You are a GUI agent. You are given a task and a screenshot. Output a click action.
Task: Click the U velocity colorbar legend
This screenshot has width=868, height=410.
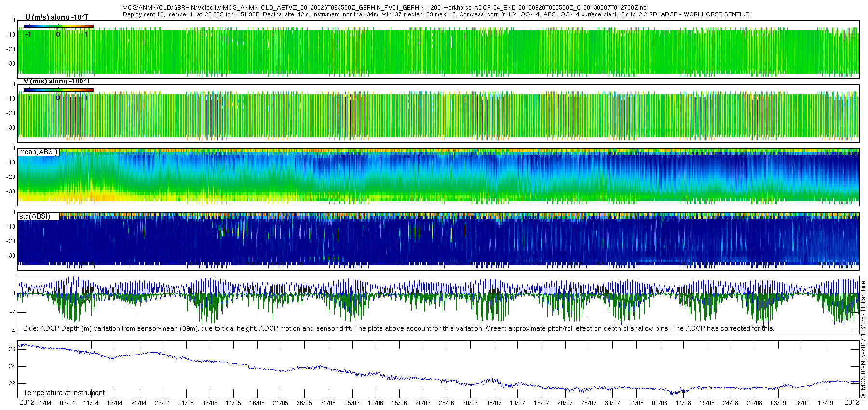[58, 26]
